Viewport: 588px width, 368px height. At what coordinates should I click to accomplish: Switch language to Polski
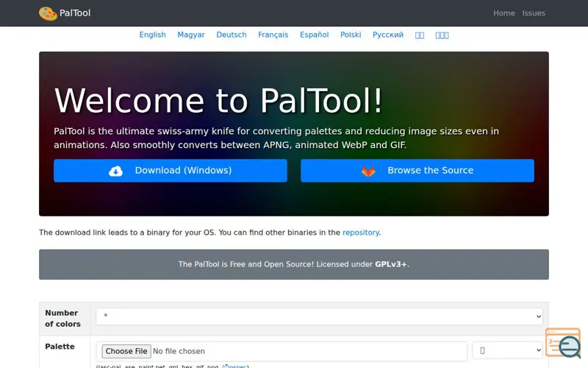pyautogui.click(x=351, y=35)
